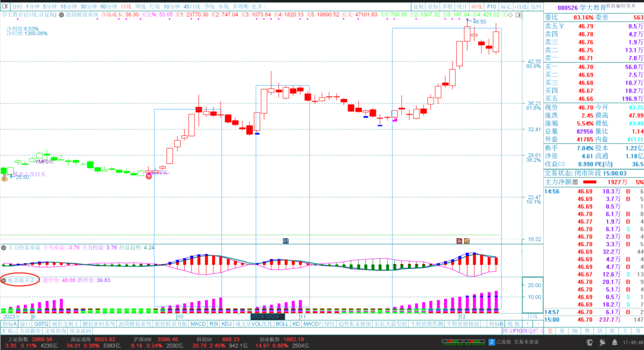Click the 返回 back button

click(535, 7)
